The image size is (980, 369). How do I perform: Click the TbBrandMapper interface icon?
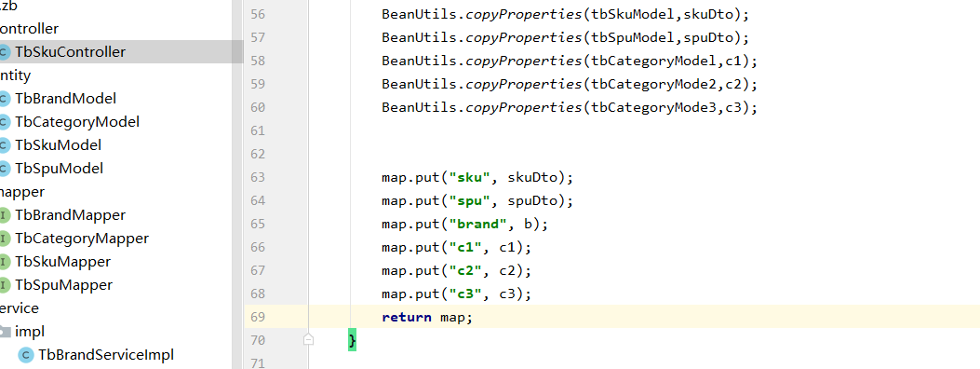tap(4, 215)
